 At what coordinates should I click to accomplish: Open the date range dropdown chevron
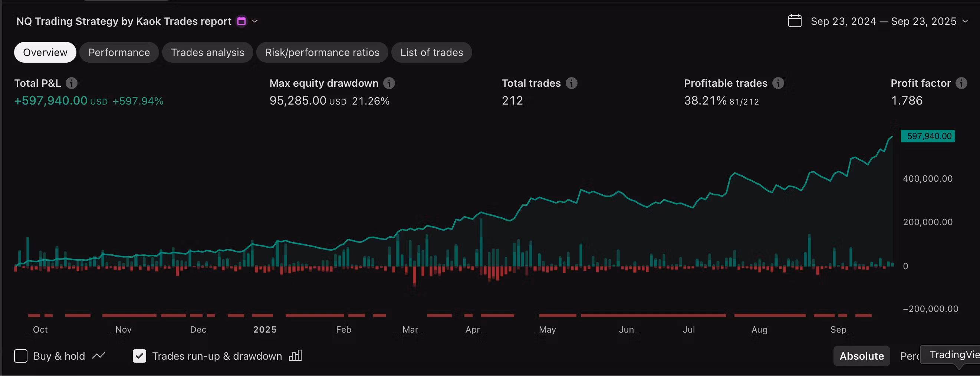pos(965,21)
